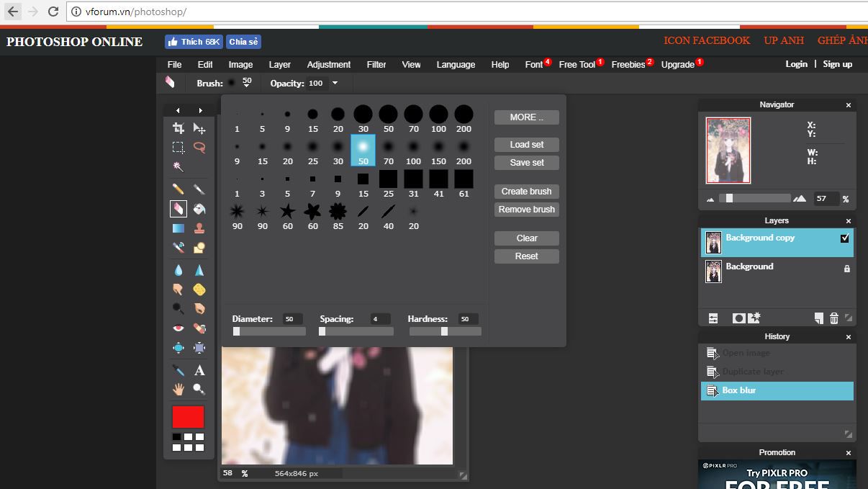This screenshot has width=868, height=489.
Task: Open the Adjustment menu
Action: point(328,65)
